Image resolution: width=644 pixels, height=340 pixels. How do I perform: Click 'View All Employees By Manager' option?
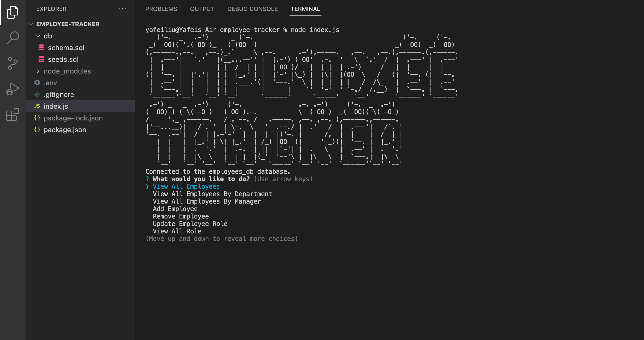point(207,201)
